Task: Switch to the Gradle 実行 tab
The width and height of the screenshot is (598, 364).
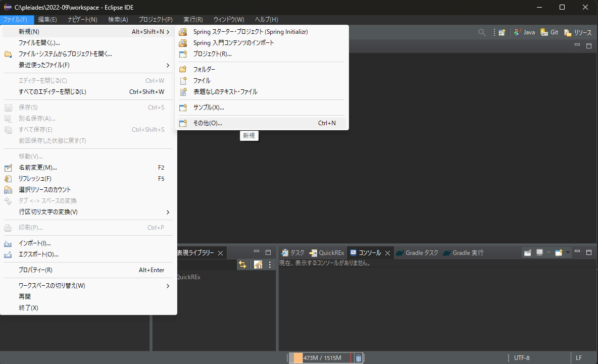Action: [463, 253]
